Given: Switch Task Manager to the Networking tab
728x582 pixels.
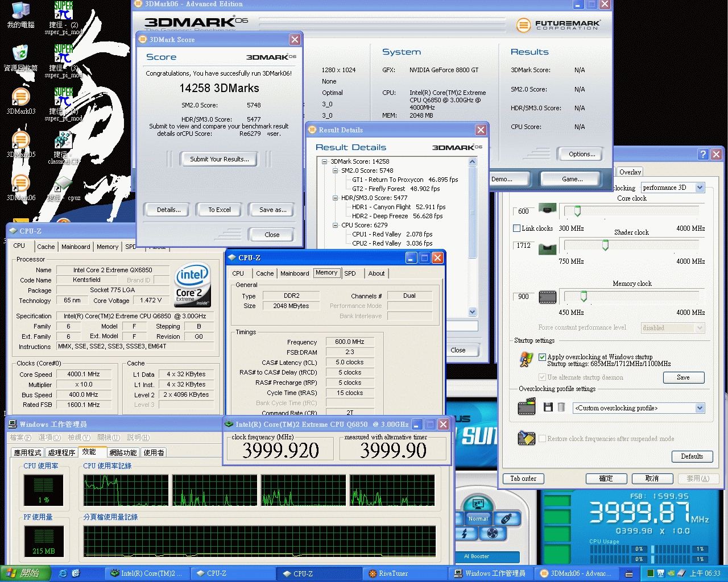Looking at the screenshot, I should [123, 453].
